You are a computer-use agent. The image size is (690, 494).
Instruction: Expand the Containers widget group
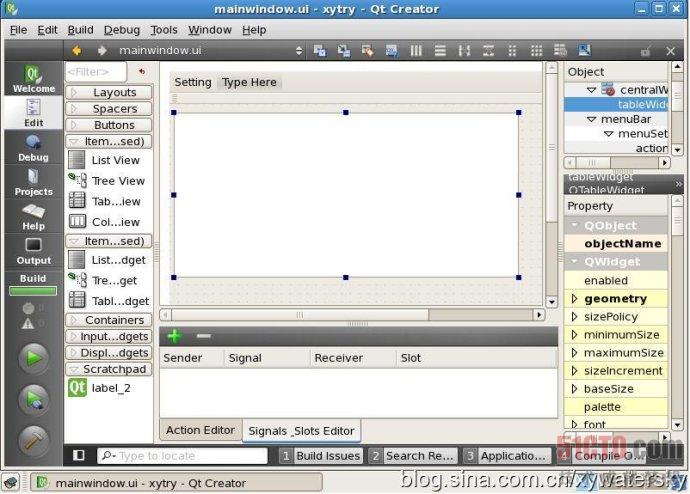[109, 320]
